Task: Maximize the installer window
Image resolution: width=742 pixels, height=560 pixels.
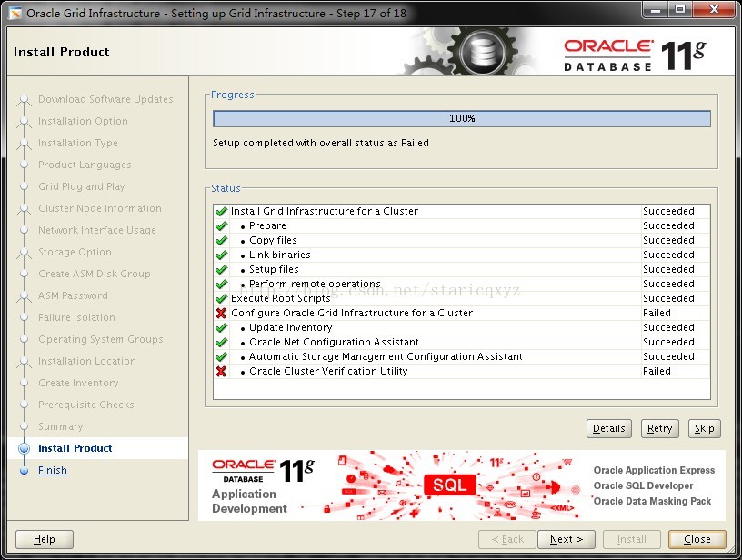Action: [680, 9]
